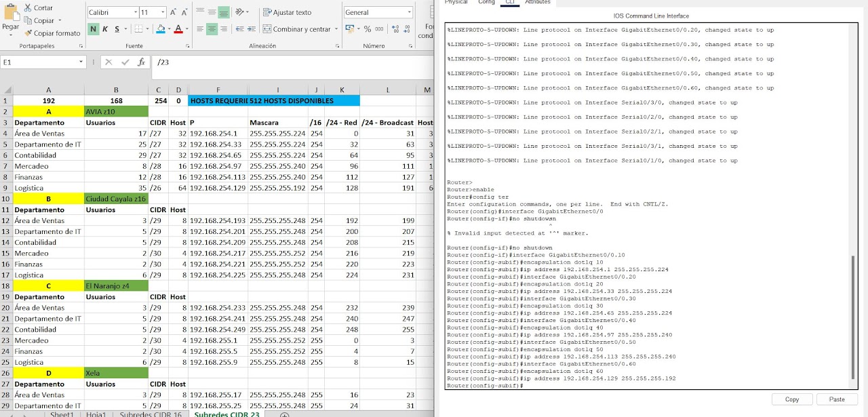This screenshot has height=417, width=868.
Task: Click accounting number format icon
Action: coord(349,29)
